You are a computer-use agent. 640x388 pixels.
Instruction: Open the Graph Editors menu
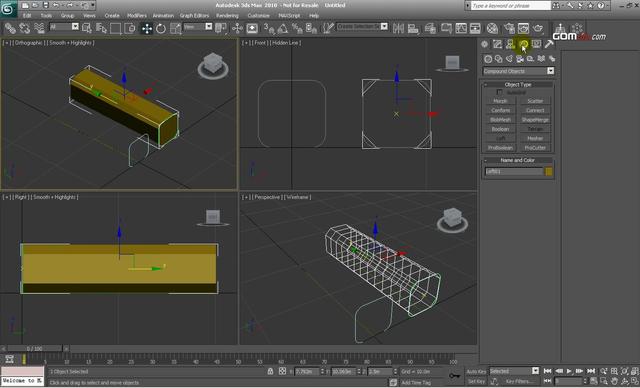pyautogui.click(x=194, y=16)
